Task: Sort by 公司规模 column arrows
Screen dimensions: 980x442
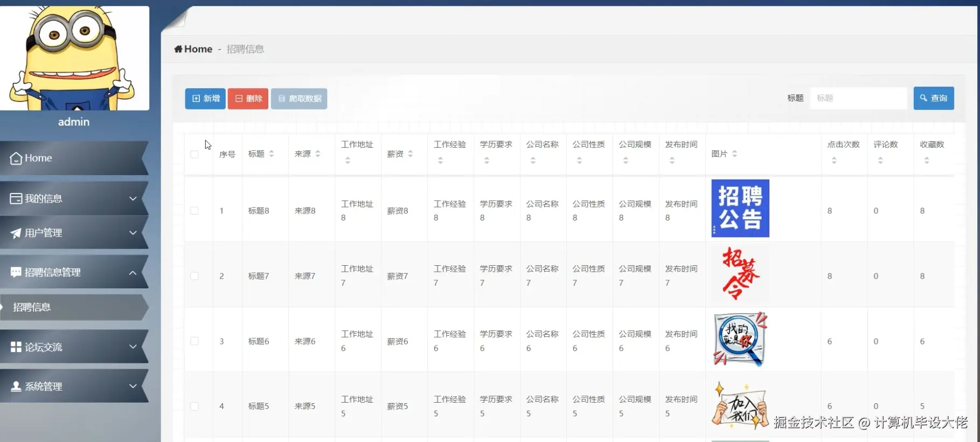Action: (625, 160)
